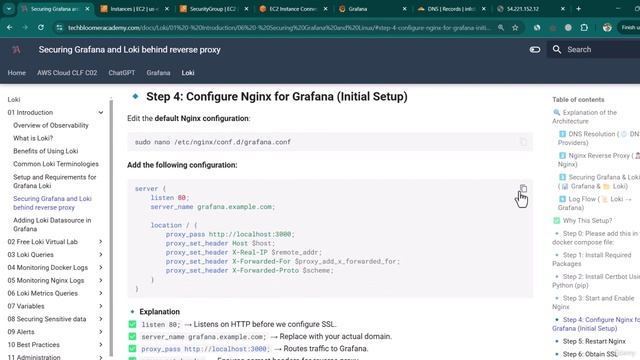Open the extensions puzzle icon
The height and width of the screenshot is (360, 640).
[x=584, y=27]
